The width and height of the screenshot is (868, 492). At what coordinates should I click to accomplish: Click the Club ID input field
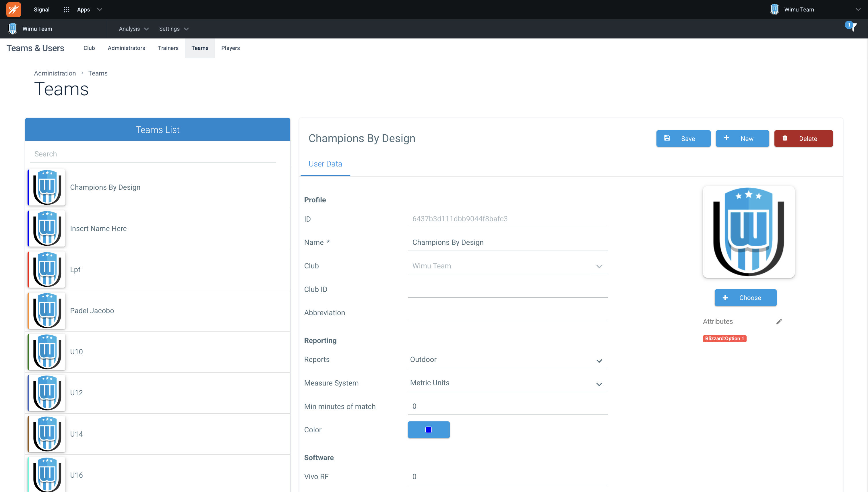(507, 290)
